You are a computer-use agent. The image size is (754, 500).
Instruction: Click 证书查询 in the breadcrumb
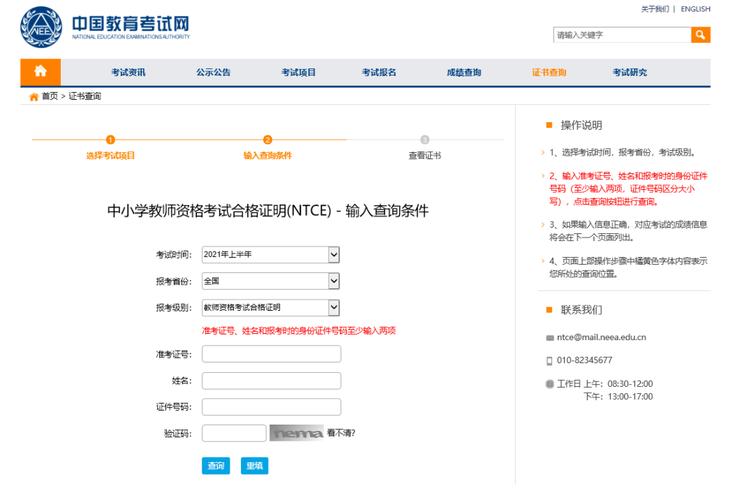coord(85,96)
